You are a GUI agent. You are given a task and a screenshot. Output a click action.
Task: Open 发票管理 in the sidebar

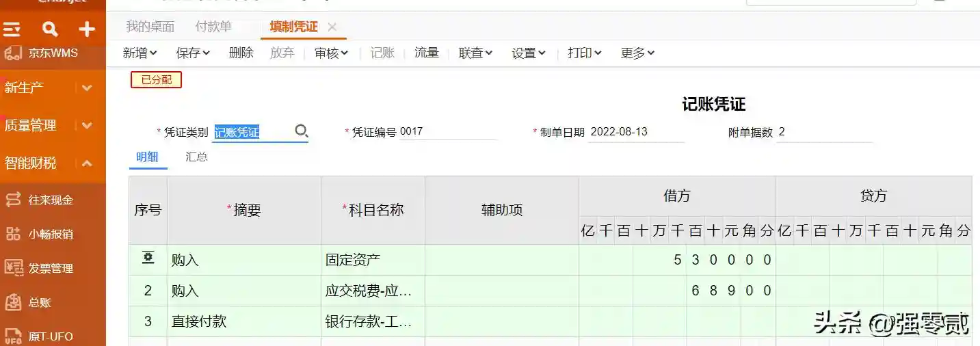[50, 269]
